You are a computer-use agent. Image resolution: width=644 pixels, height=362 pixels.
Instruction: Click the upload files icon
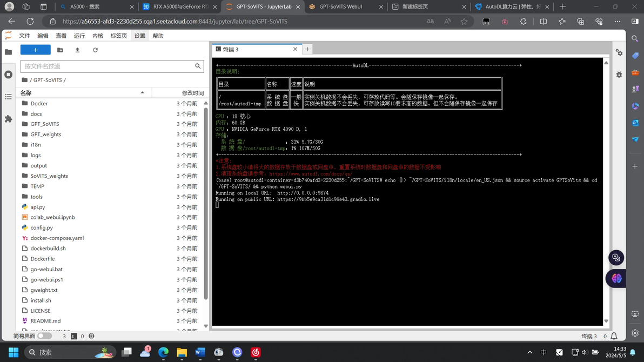pyautogui.click(x=77, y=50)
